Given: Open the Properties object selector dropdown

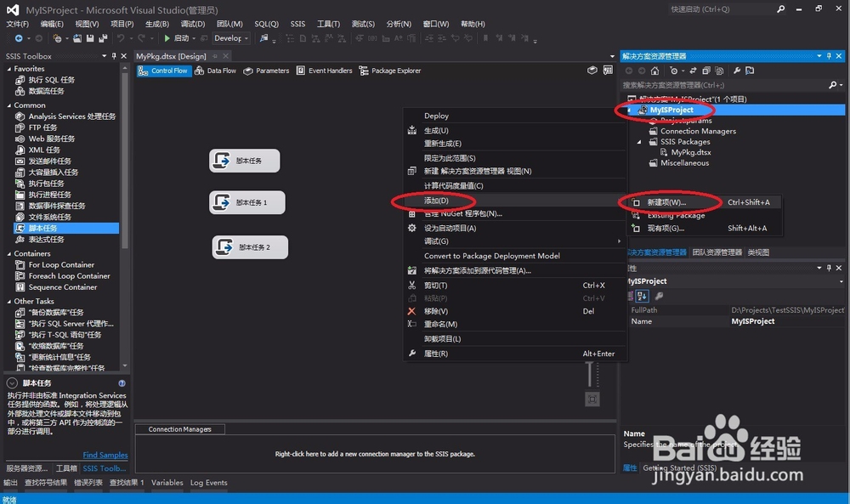Looking at the screenshot, I should pyautogui.click(x=841, y=281).
